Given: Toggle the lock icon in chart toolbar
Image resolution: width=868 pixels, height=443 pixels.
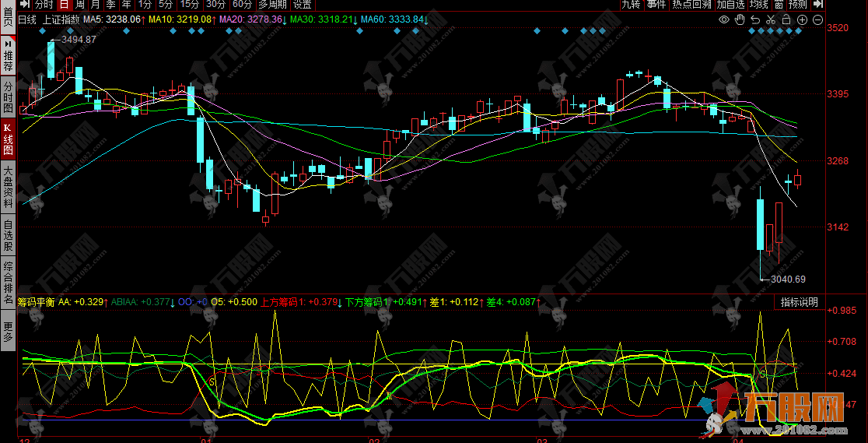Looking at the screenshot, I should (786, 19).
